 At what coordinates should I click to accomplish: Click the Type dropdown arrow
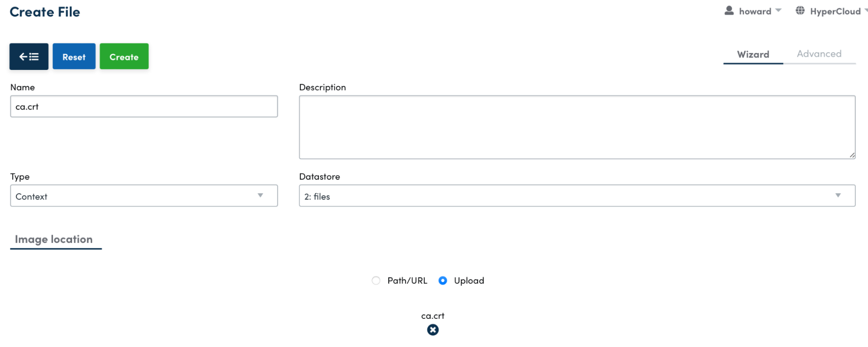click(260, 195)
